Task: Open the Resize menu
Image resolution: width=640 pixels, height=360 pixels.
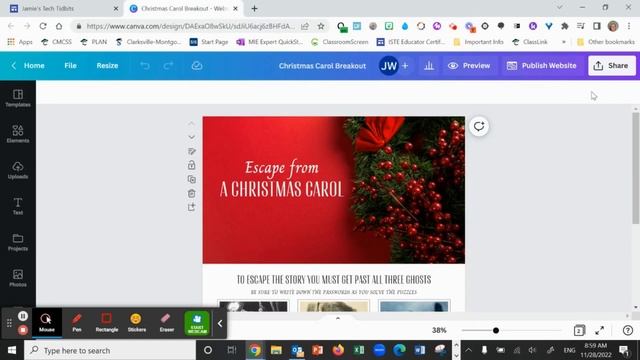Action: click(x=107, y=66)
